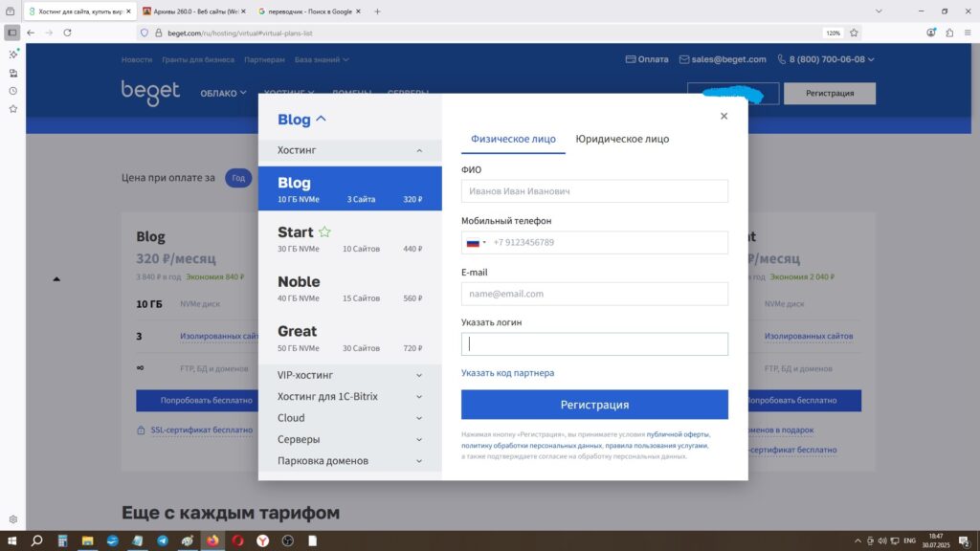
Task: Open sidebar settings gear icon
Action: (x=13, y=519)
